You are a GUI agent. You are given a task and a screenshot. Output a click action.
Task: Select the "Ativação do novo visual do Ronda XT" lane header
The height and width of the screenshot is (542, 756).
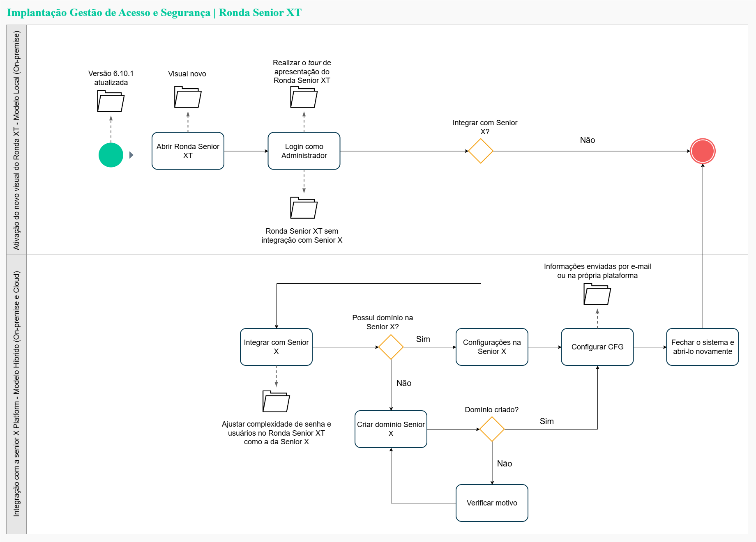pos(16,140)
